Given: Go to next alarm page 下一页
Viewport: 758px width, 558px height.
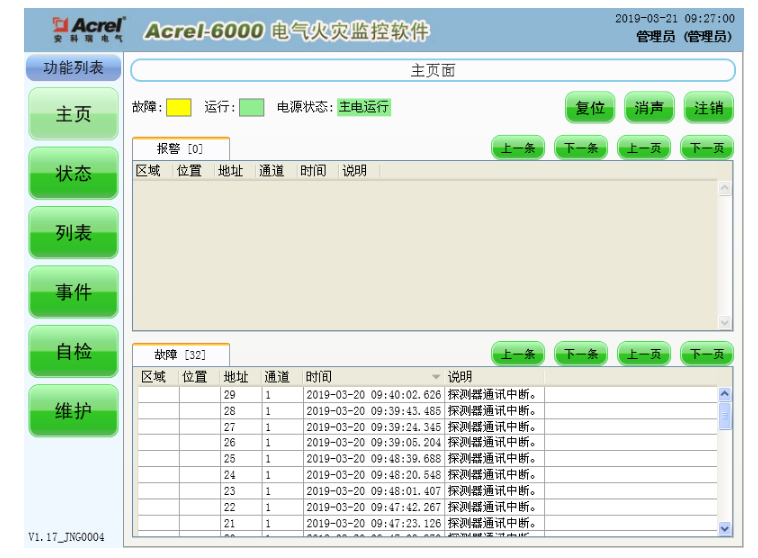Looking at the screenshot, I should point(707,147).
